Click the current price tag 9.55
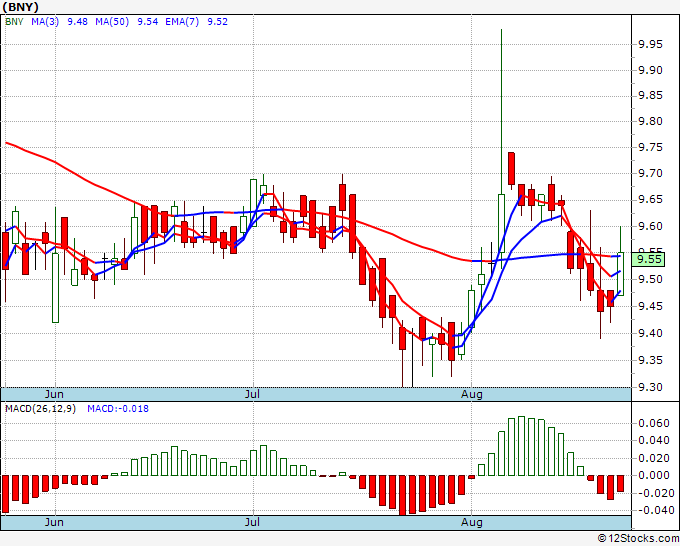The width and height of the screenshot is (680, 546). [648, 259]
